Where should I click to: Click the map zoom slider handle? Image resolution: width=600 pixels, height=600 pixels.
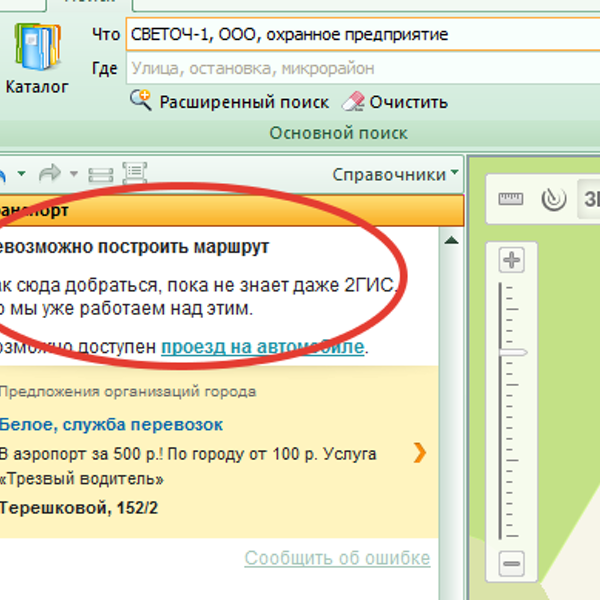[x=513, y=352]
